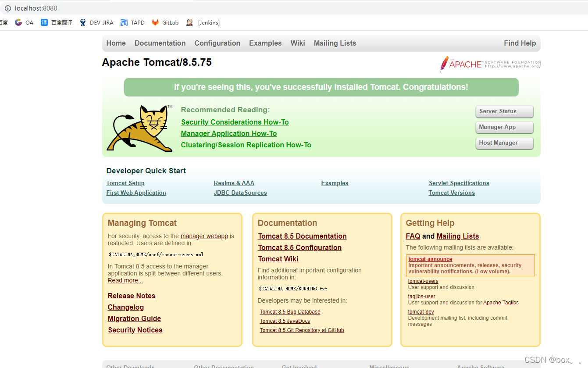This screenshot has width=588, height=368.
Task: Open the Examples link under Quick Start
Action: click(x=335, y=183)
